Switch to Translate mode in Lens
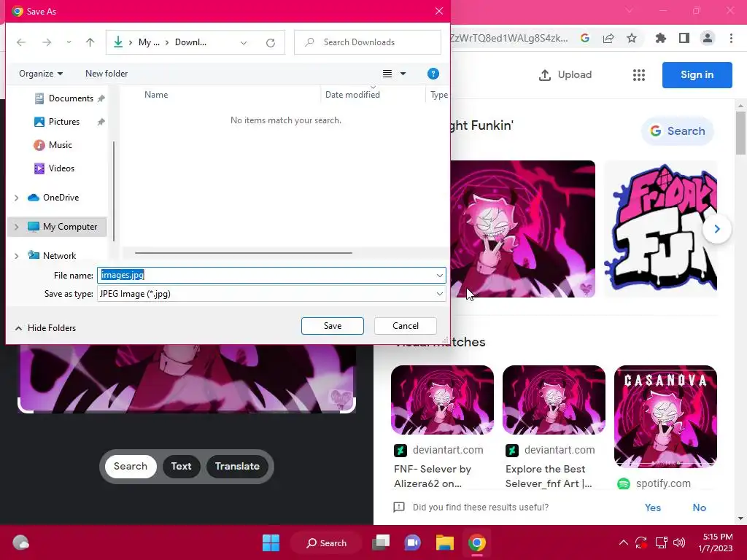747x560 pixels. (x=237, y=466)
